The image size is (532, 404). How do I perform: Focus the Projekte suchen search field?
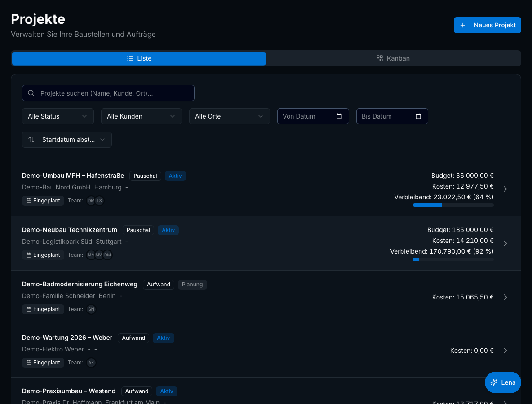(108, 93)
